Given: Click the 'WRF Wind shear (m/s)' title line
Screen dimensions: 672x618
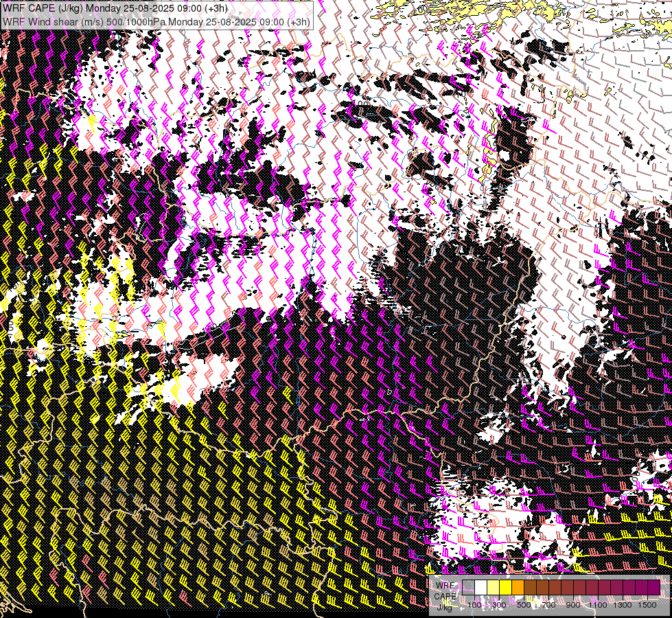Looking at the screenshot, I should [x=156, y=22].
